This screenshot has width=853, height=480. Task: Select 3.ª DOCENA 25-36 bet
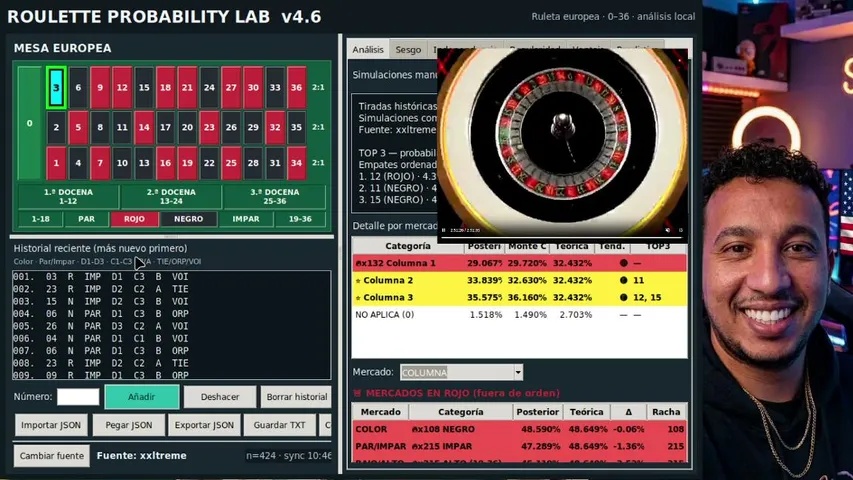pyautogui.click(x=275, y=196)
